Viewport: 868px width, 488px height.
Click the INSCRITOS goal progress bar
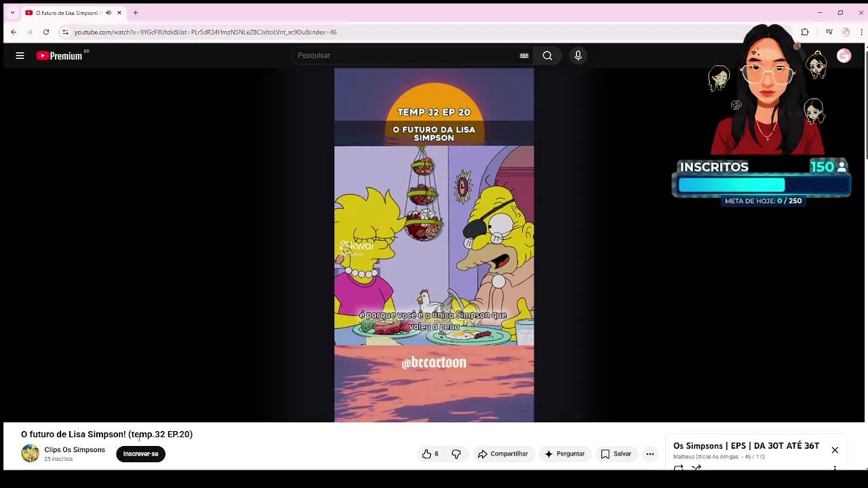tap(764, 185)
